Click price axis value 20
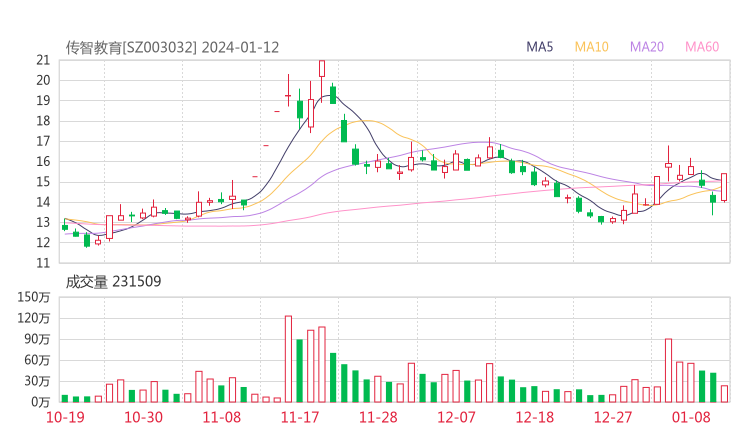This screenshot has height=440, width=740. coord(43,80)
